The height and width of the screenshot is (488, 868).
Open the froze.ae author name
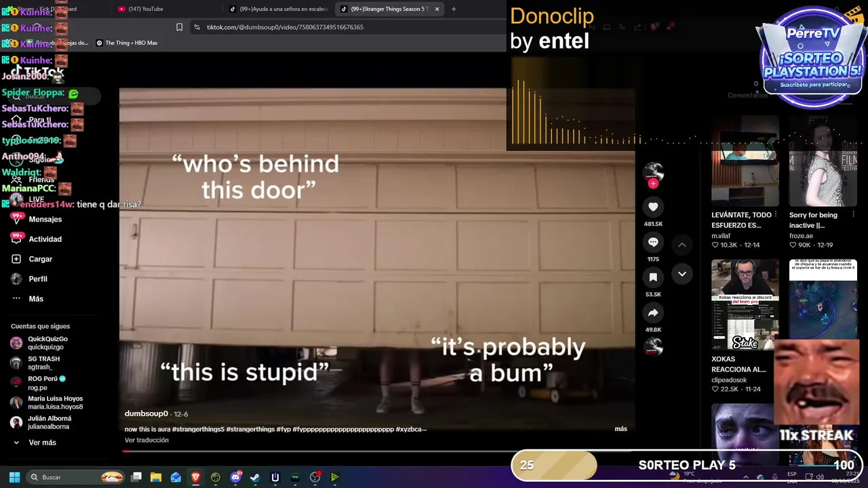[801, 236]
